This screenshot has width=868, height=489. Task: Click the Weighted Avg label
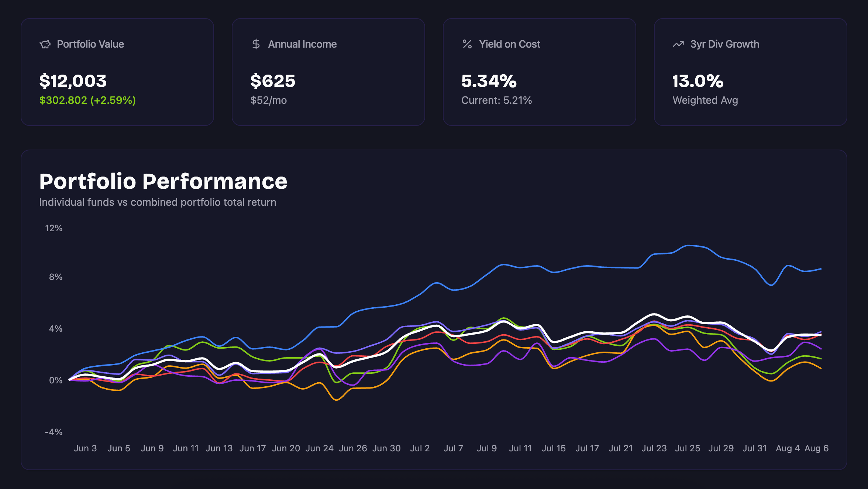[x=705, y=100]
